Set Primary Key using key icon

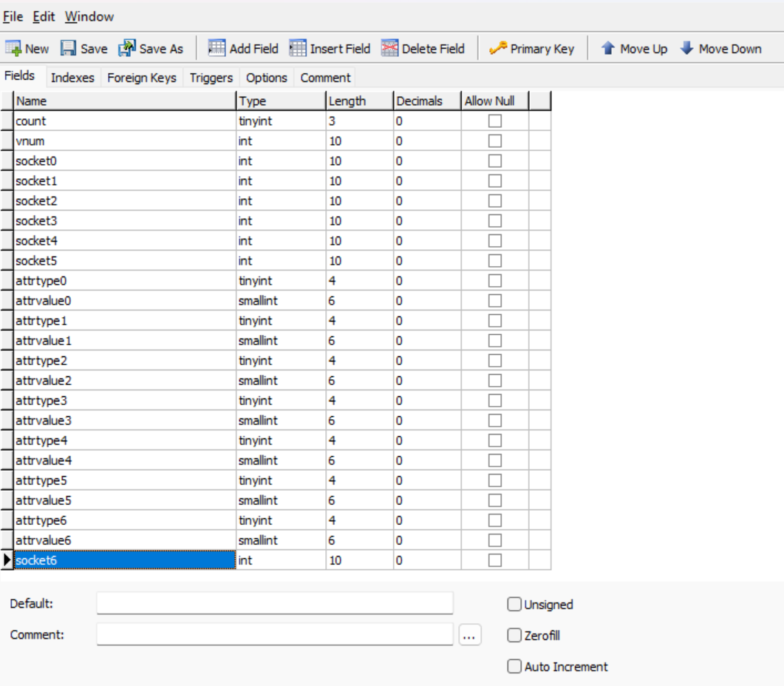click(498, 49)
